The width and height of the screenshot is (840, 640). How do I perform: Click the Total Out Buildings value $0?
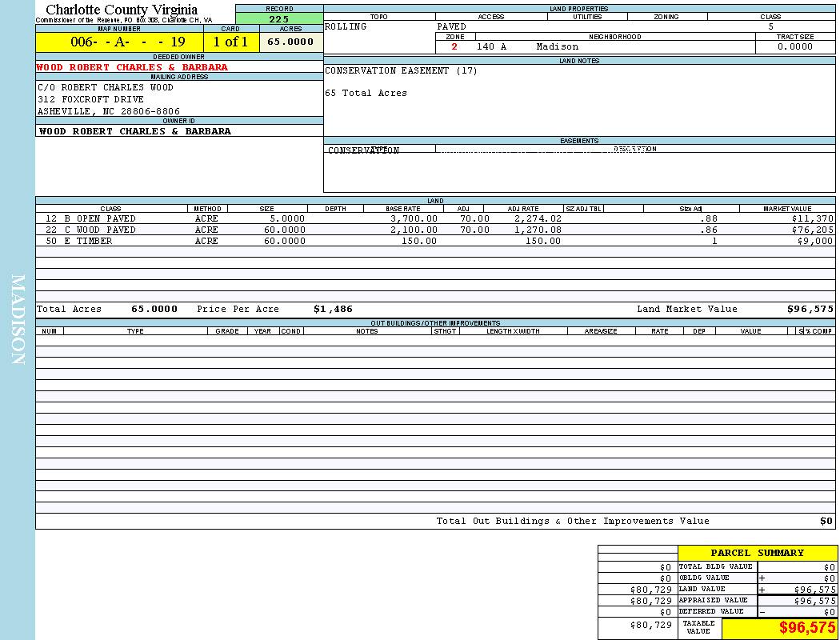826,521
